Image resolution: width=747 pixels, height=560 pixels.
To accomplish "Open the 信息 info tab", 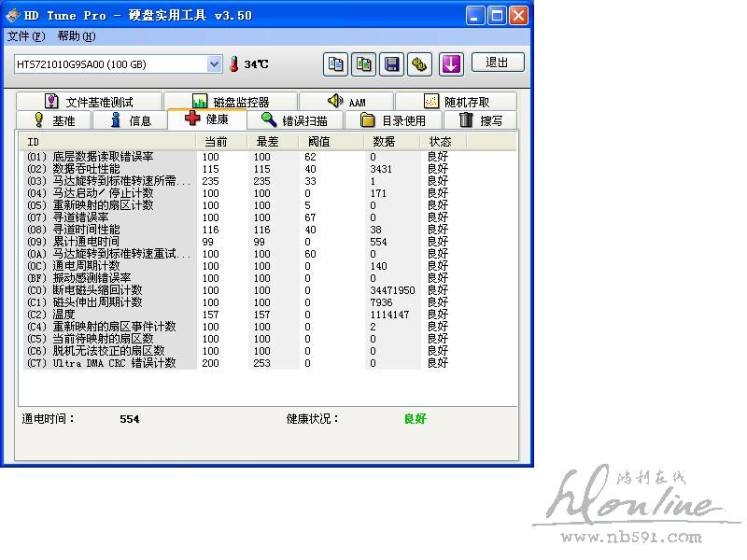I will (131, 120).
